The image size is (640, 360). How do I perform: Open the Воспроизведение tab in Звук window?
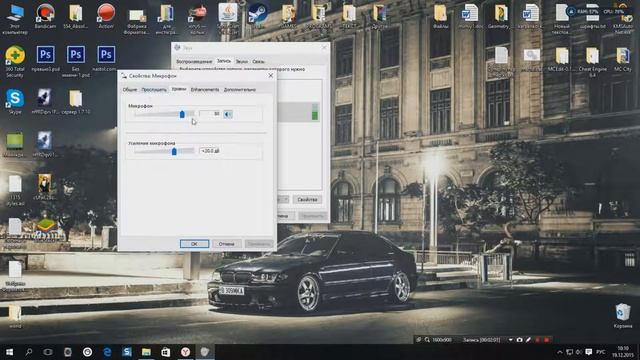coord(194,61)
